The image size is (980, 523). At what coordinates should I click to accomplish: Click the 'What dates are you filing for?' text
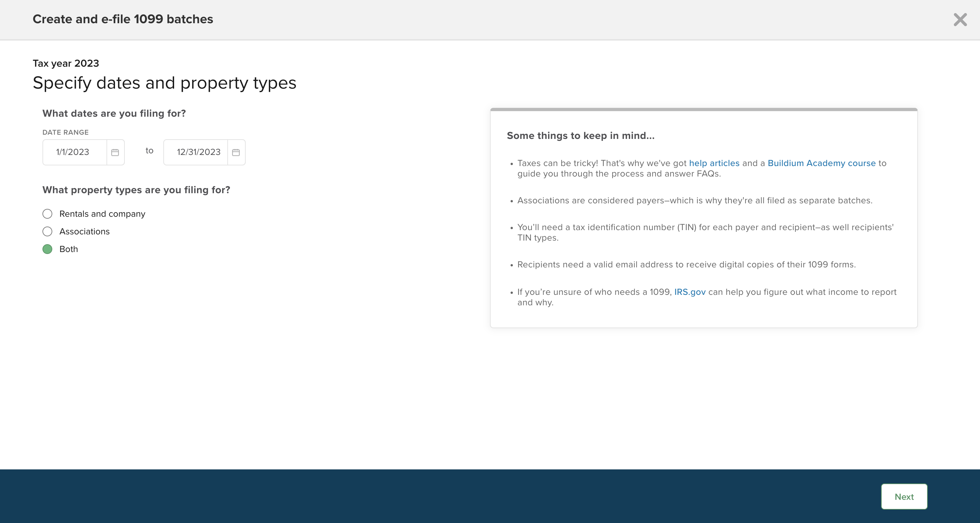[x=114, y=113]
